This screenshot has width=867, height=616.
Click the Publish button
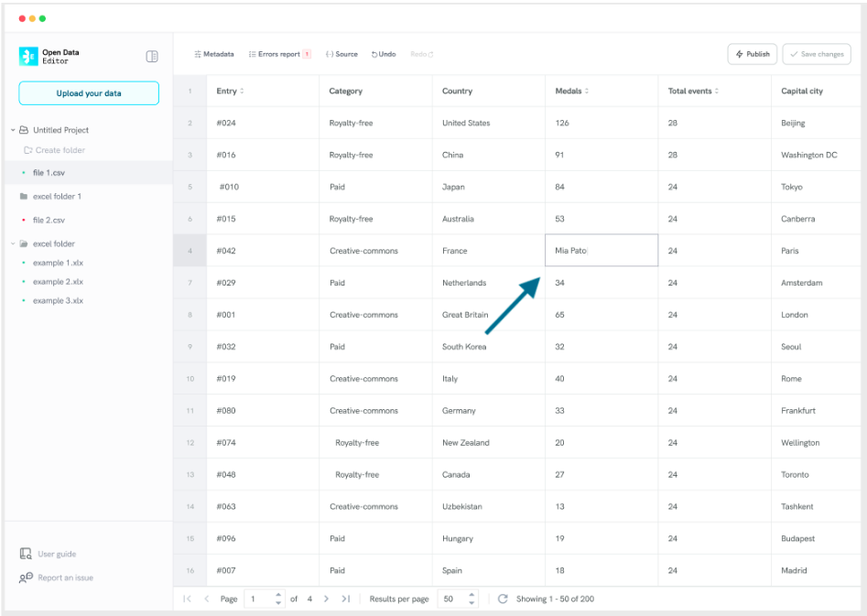[752, 55]
